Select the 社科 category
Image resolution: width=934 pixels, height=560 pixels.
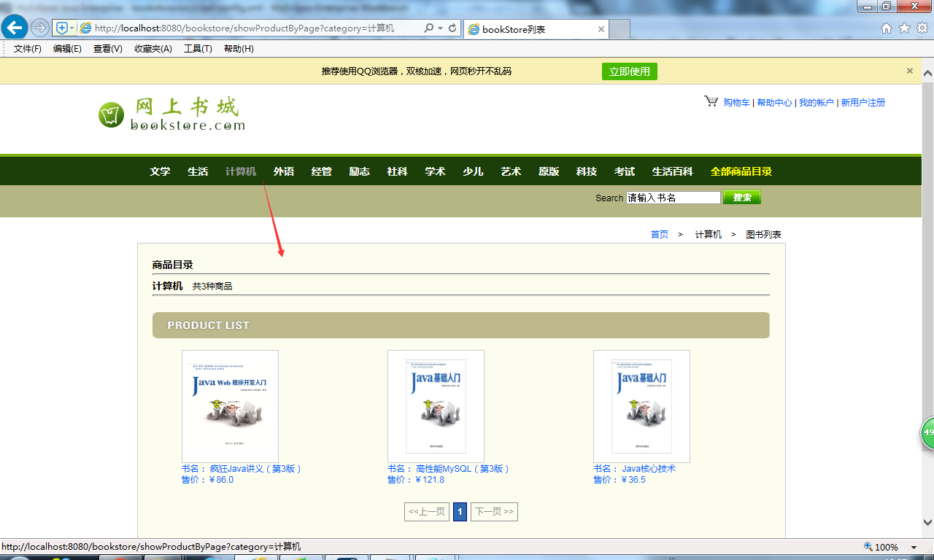click(x=397, y=171)
